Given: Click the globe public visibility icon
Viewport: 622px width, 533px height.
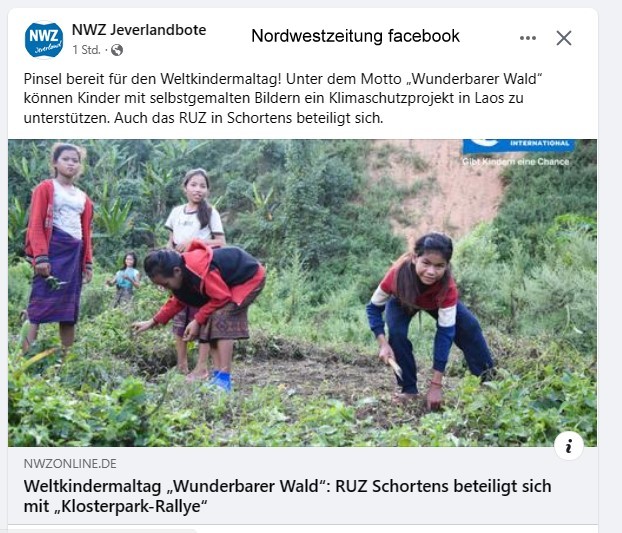Looking at the screenshot, I should 117,50.
